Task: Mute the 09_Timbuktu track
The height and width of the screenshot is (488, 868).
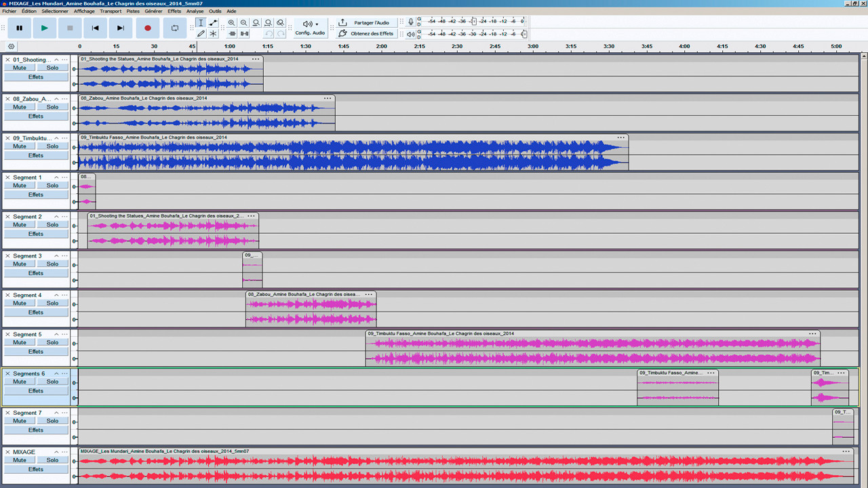Action: coord(19,146)
